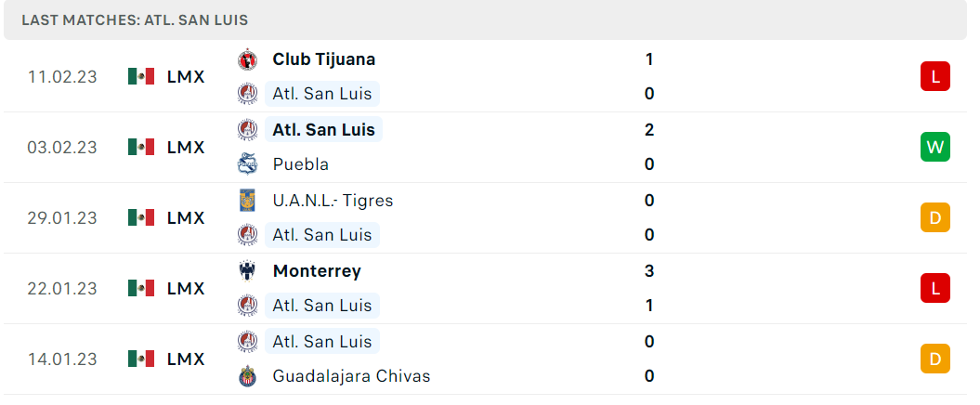Click the green W badge for the Puebla match
This screenshot has width=980, height=405.
click(x=935, y=148)
